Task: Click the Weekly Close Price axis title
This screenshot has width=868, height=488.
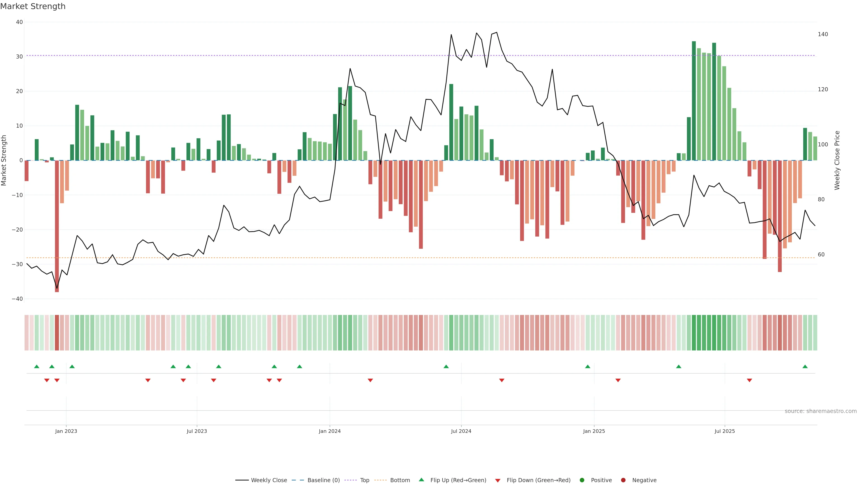Action: [x=837, y=160]
